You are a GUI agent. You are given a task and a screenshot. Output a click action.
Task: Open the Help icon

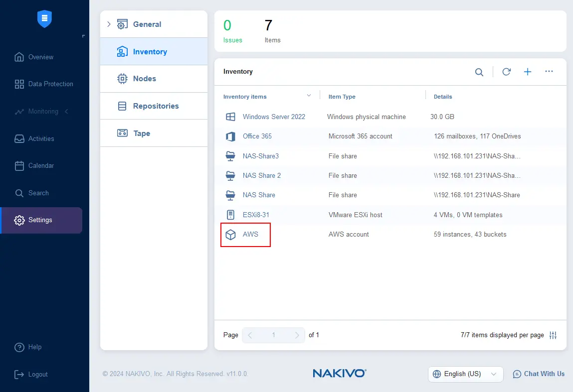[x=19, y=347]
